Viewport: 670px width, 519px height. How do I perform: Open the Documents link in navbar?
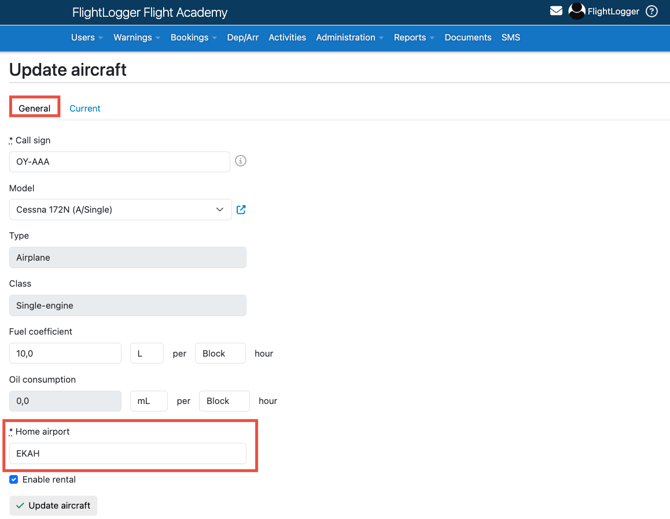click(467, 38)
